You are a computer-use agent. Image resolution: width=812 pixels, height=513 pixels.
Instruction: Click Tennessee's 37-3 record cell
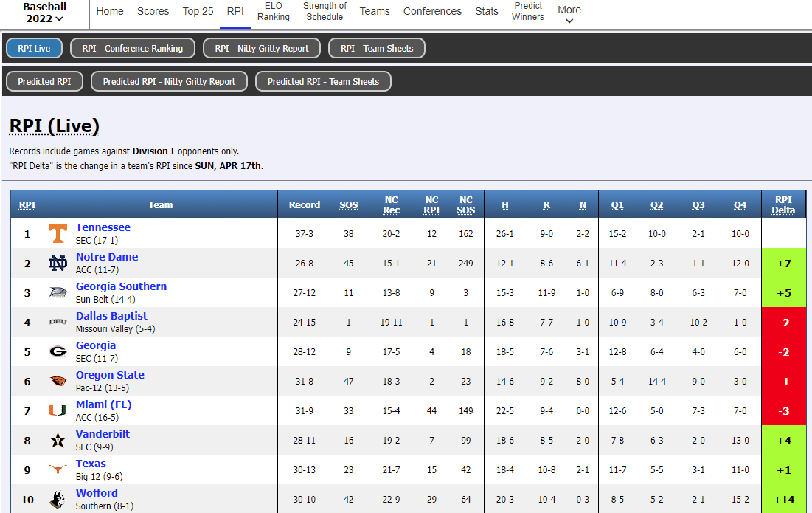304,234
